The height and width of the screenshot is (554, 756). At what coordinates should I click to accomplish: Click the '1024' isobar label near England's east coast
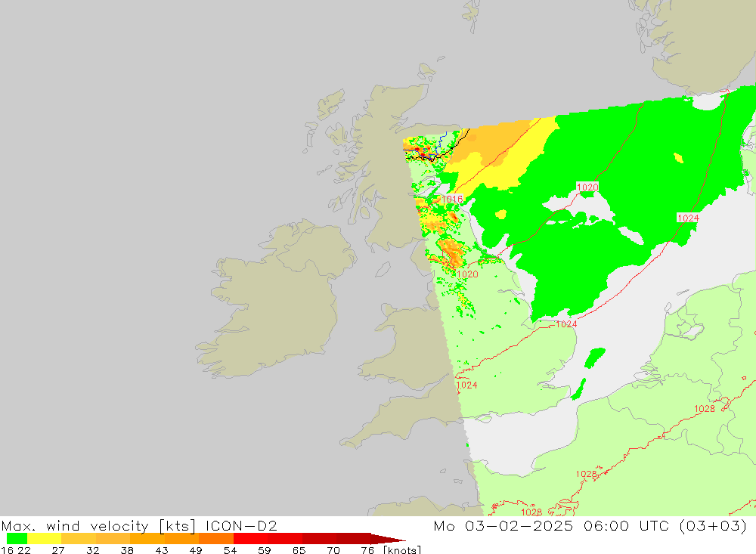(566, 324)
